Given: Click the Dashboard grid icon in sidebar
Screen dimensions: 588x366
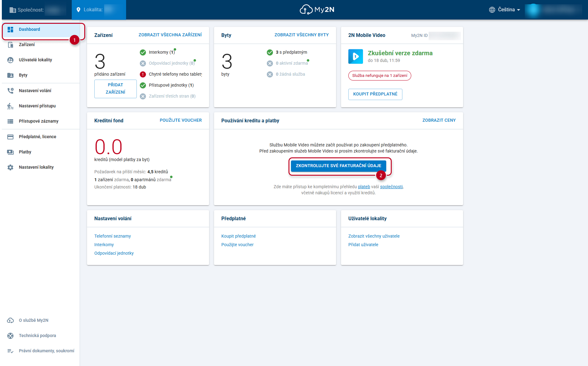Looking at the screenshot, I should (x=10, y=29).
